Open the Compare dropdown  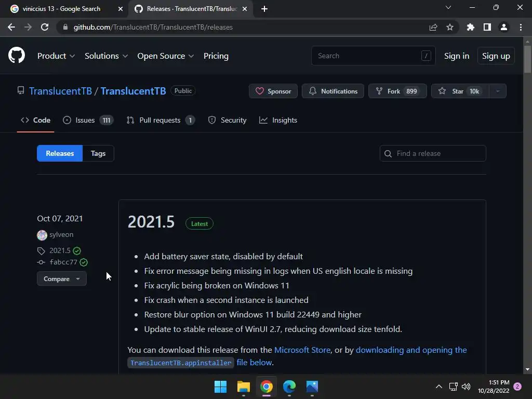(62, 279)
